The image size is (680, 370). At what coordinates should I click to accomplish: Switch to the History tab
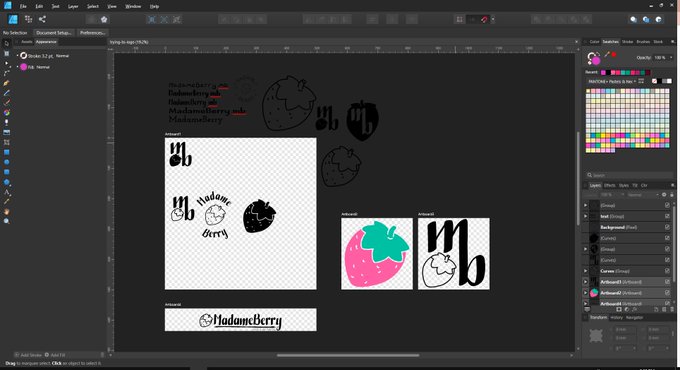616,318
